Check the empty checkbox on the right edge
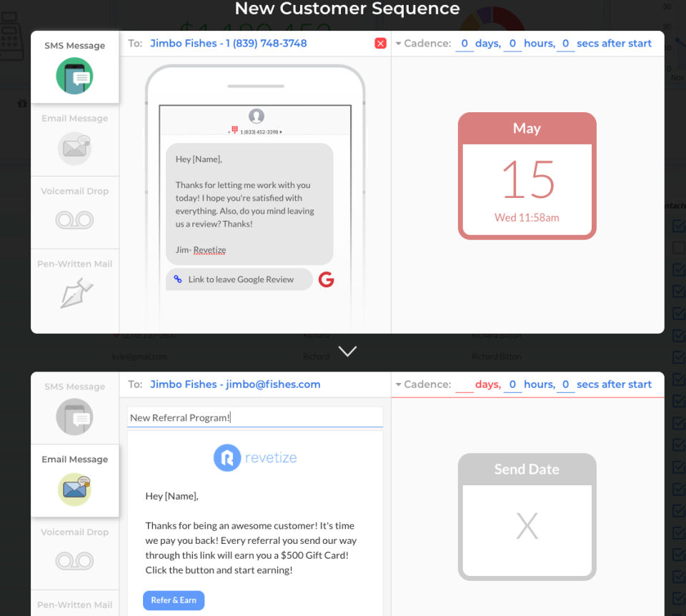 point(679,248)
